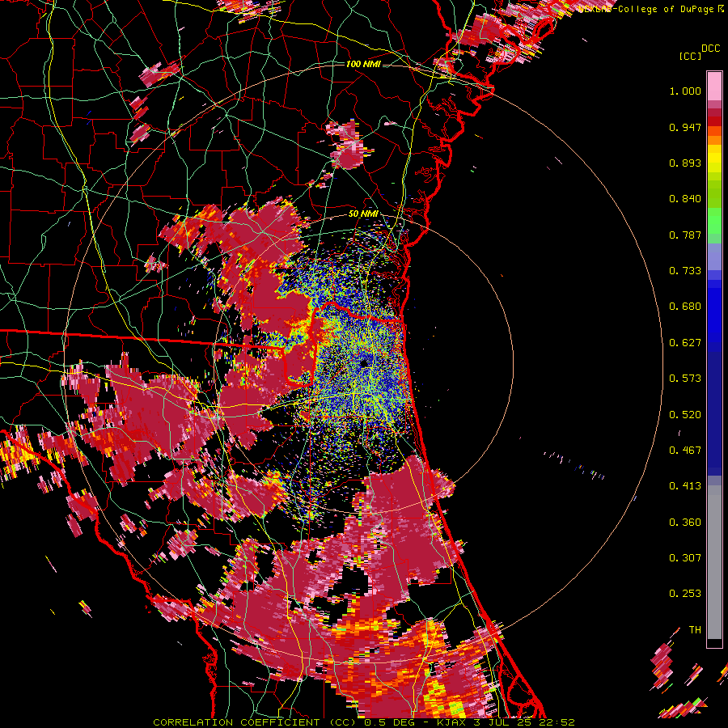
Task: Click the 0.573 legend value
Action: [685, 379]
